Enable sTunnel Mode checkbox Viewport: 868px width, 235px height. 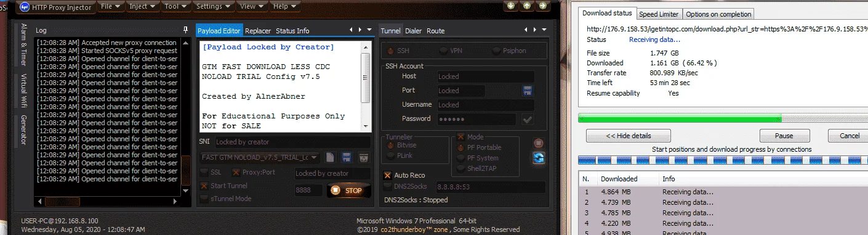204,199
